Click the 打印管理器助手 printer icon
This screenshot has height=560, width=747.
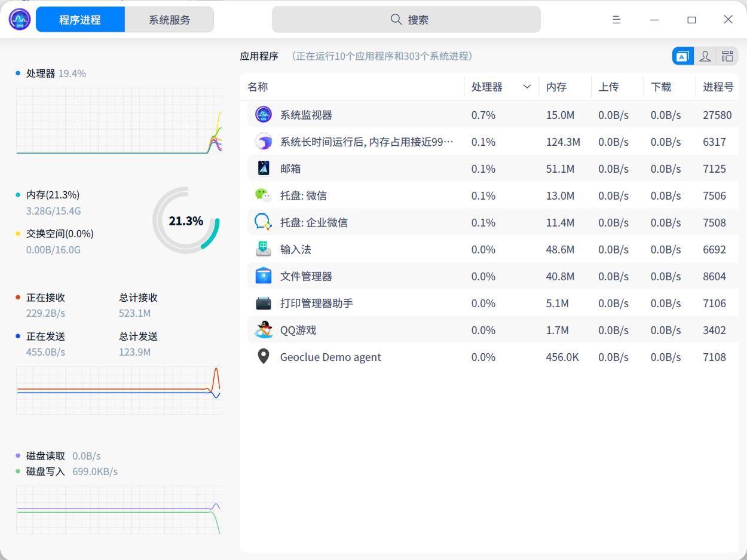tap(264, 303)
